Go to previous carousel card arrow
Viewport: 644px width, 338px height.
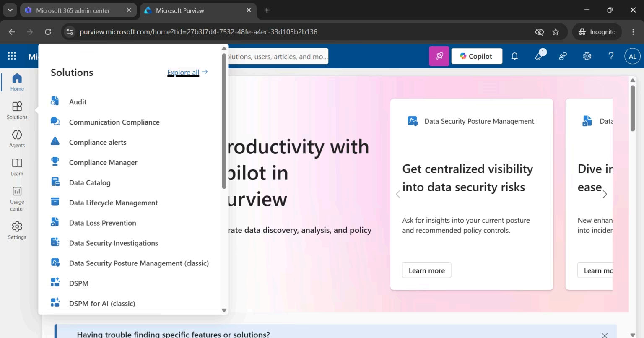[398, 194]
